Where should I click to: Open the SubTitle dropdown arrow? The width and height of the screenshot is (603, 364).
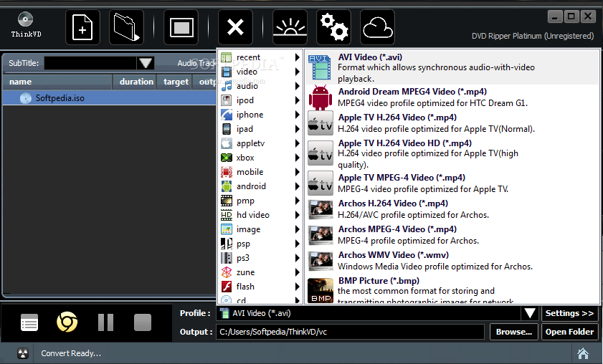tap(146, 63)
